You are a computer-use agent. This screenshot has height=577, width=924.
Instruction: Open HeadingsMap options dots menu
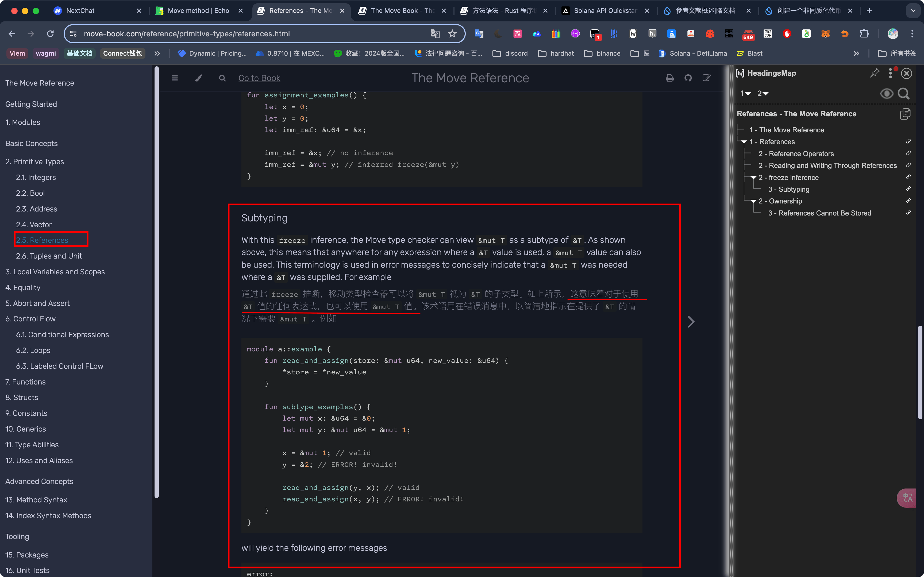coord(890,73)
